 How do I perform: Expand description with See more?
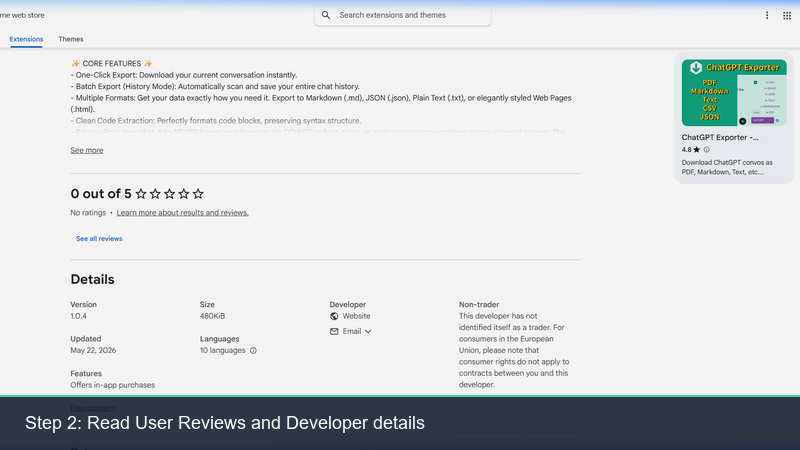click(x=87, y=150)
